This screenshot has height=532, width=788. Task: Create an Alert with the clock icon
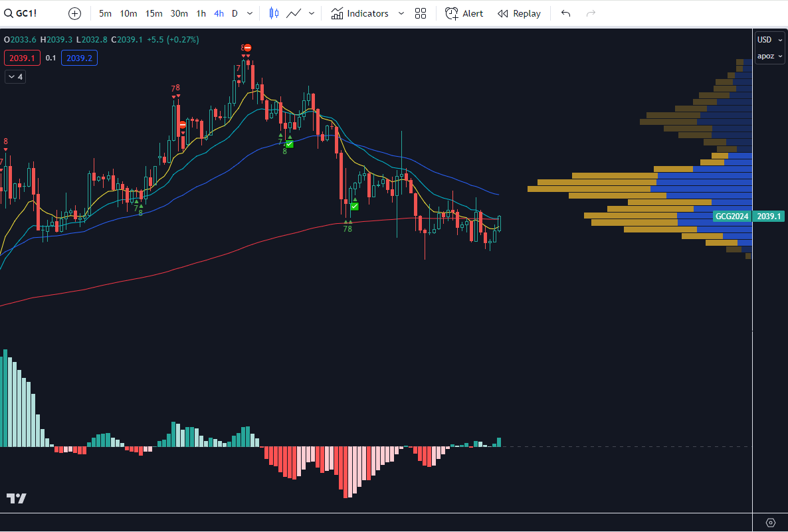[x=464, y=13]
